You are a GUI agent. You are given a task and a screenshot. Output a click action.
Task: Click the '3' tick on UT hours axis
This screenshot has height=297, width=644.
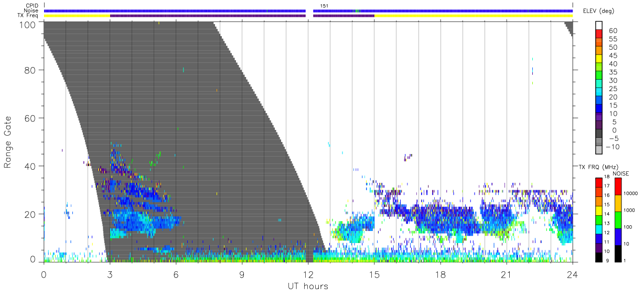click(110, 274)
